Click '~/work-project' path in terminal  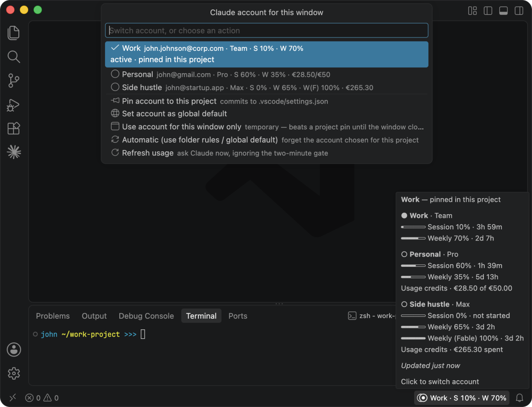tap(91, 334)
